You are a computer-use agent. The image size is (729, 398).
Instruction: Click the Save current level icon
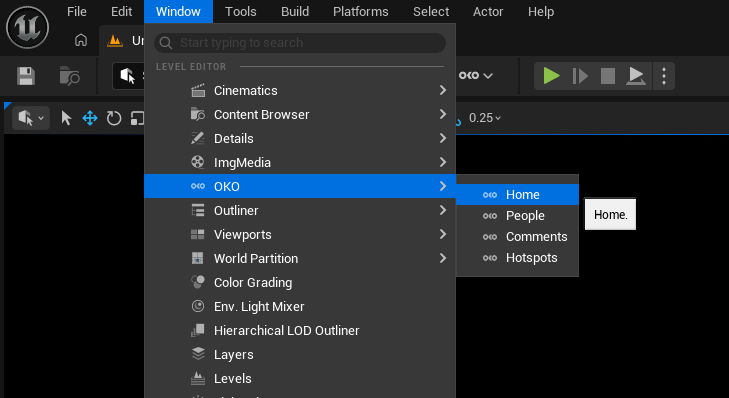tap(26, 76)
